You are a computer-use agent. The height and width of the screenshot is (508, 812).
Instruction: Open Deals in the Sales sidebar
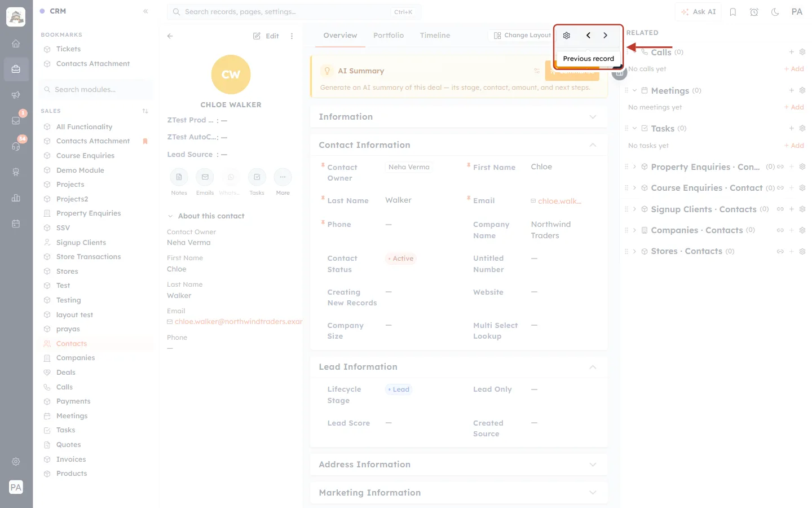pyautogui.click(x=66, y=373)
